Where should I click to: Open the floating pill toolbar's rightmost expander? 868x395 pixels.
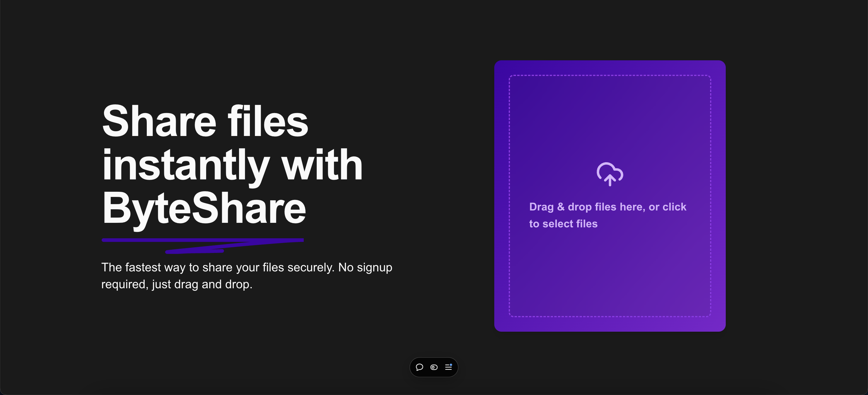tap(448, 367)
